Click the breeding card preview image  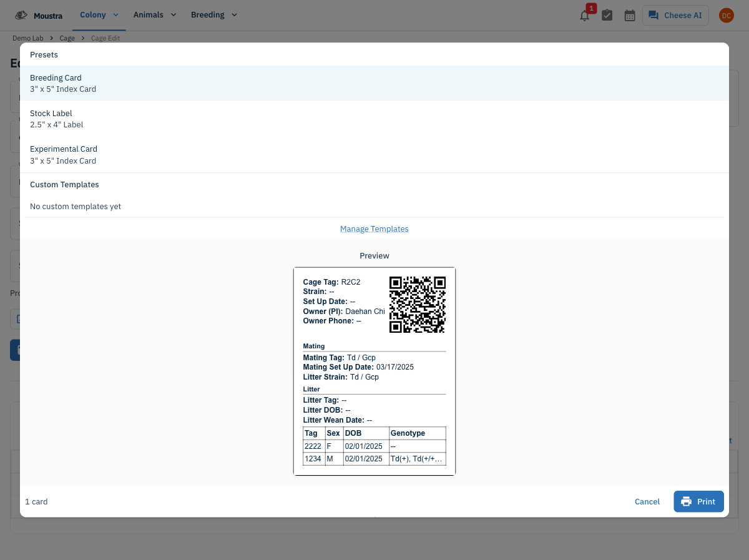[374, 371]
